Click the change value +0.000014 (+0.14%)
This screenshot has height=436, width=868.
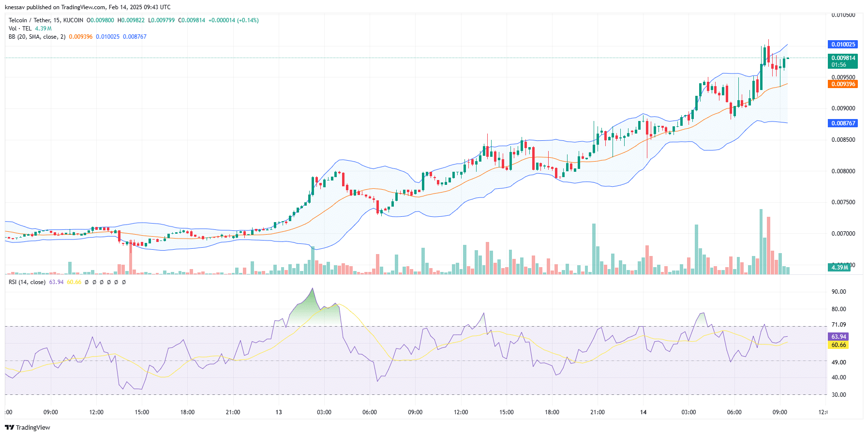[234, 20]
